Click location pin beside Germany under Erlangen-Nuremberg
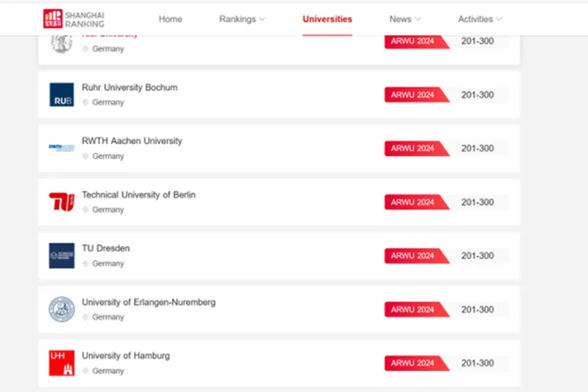 (86, 317)
